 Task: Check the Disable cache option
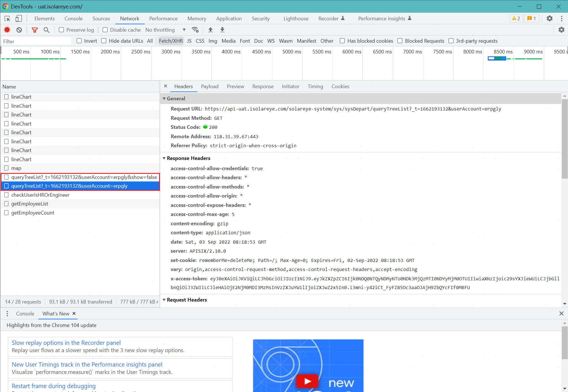click(105, 30)
